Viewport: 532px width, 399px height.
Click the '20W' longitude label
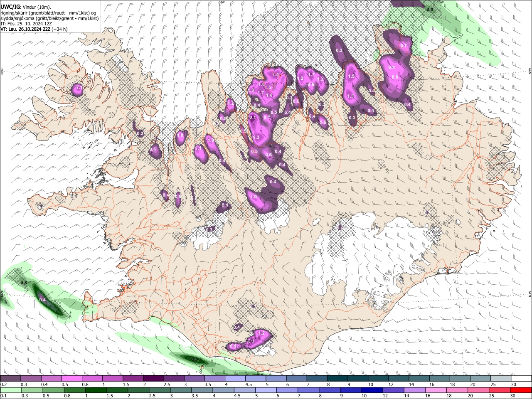[x=221, y=2]
